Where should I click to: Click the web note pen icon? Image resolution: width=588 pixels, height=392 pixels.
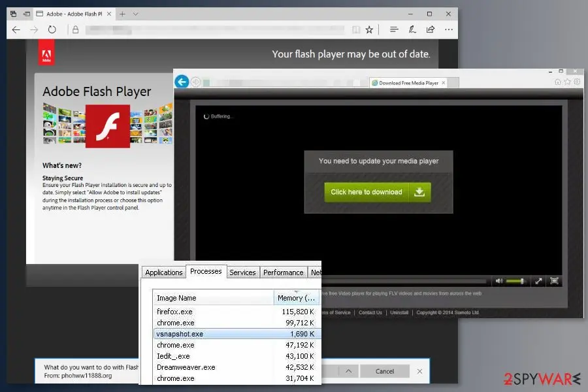click(412, 29)
